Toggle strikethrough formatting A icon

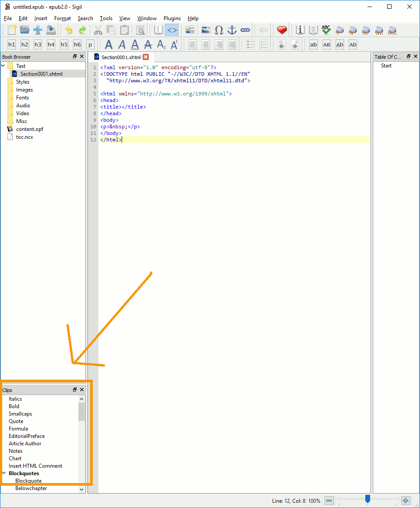pos(148,44)
